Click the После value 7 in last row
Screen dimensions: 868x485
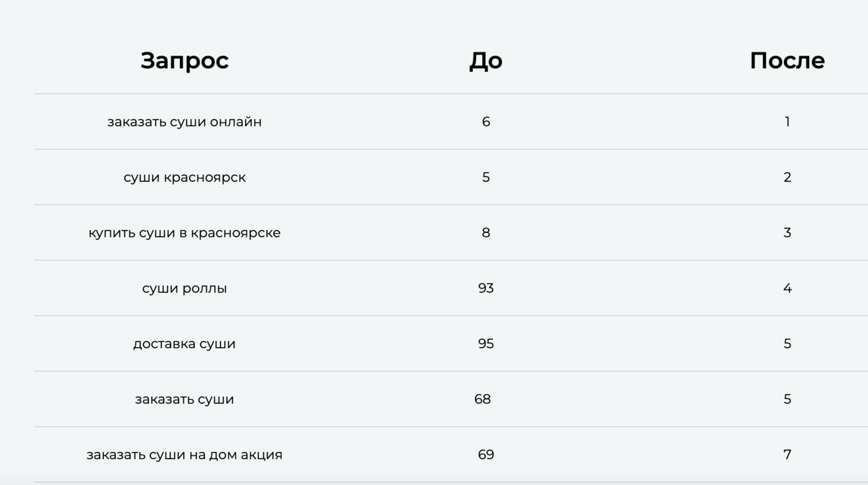click(787, 455)
